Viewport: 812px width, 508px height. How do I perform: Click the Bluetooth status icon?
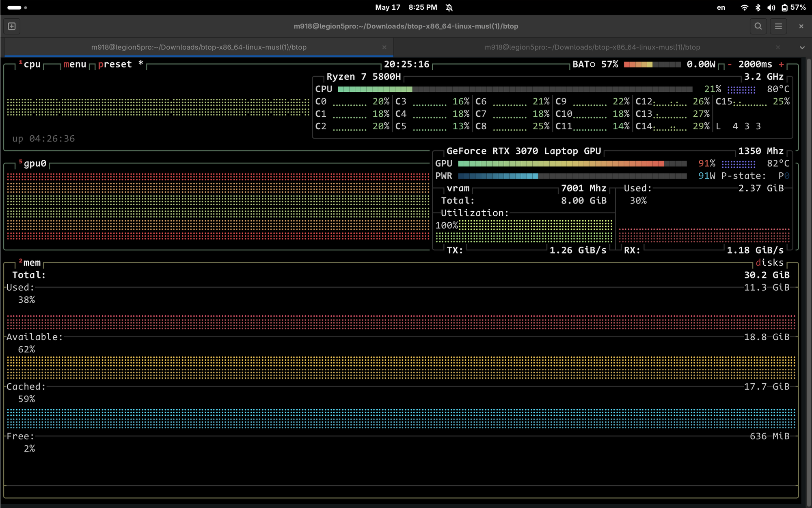(758, 7)
